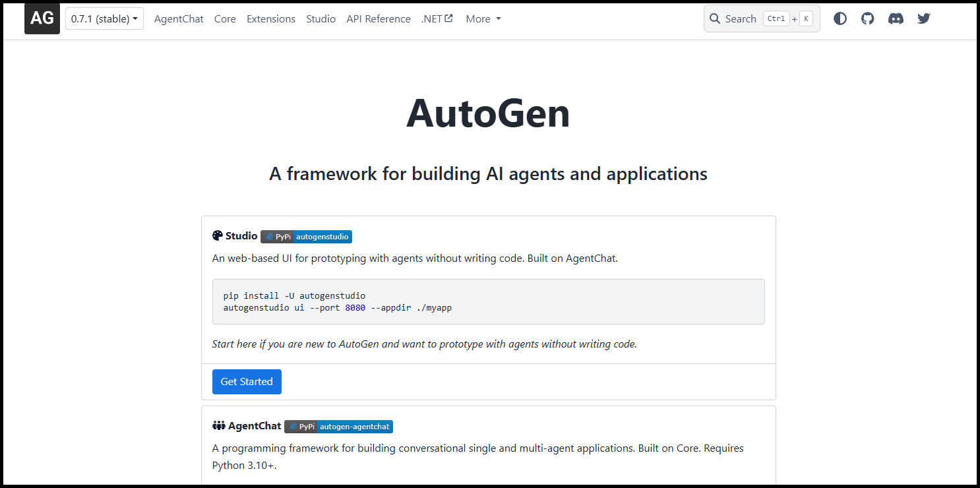Click the Search field in the navbar
The image size is (980, 488).
point(762,18)
